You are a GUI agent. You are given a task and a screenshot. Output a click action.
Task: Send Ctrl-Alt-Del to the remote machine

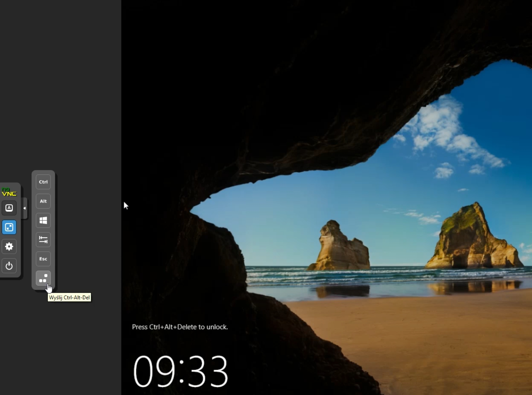click(x=43, y=278)
